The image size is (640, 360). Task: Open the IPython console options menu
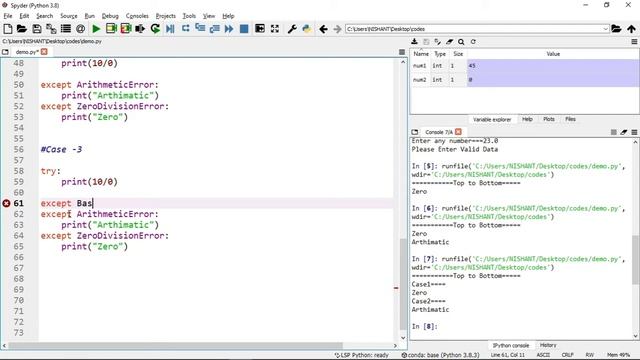[x=634, y=132]
